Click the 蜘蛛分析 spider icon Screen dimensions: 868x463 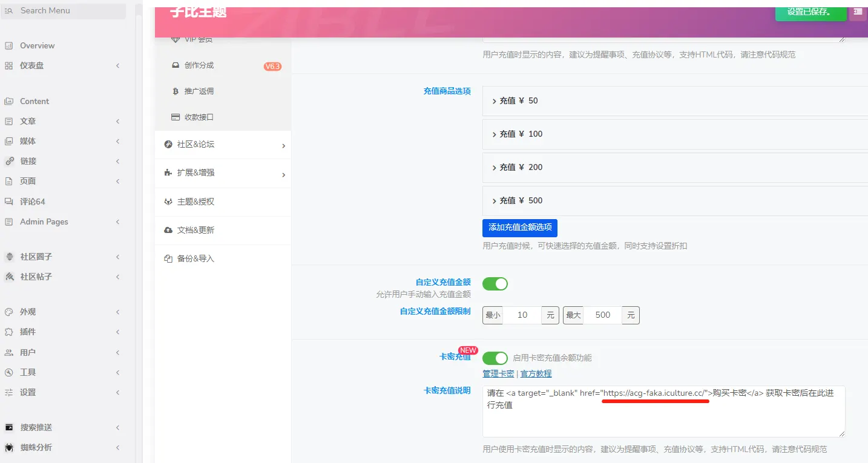[x=9, y=447]
